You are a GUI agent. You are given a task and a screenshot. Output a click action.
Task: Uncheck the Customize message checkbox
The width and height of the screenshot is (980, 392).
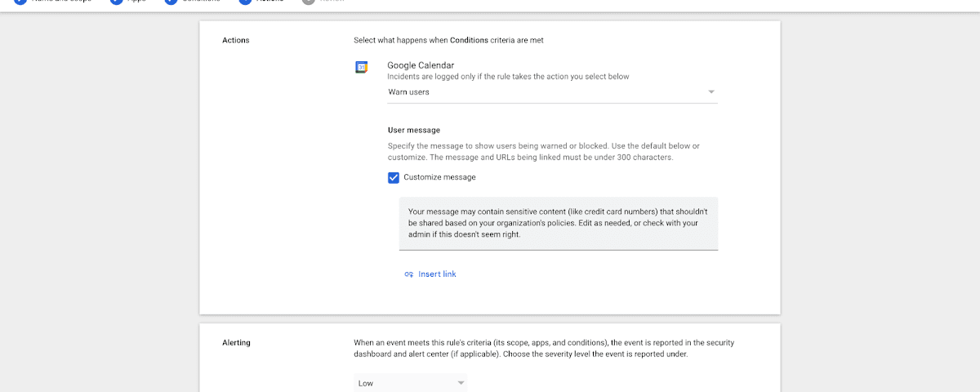pos(394,177)
